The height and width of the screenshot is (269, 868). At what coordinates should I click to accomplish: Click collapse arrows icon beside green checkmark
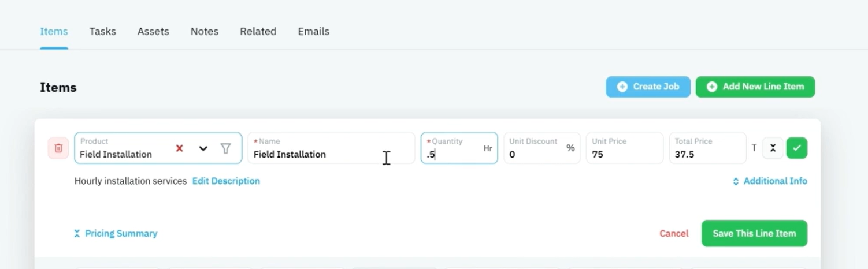pyautogui.click(x=773, y=148)
